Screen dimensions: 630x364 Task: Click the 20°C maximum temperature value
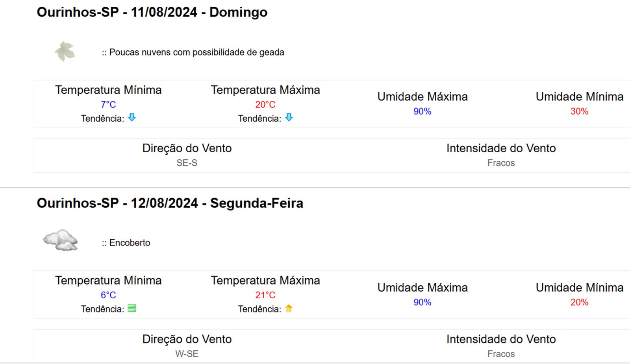click(x=265, y=105)
